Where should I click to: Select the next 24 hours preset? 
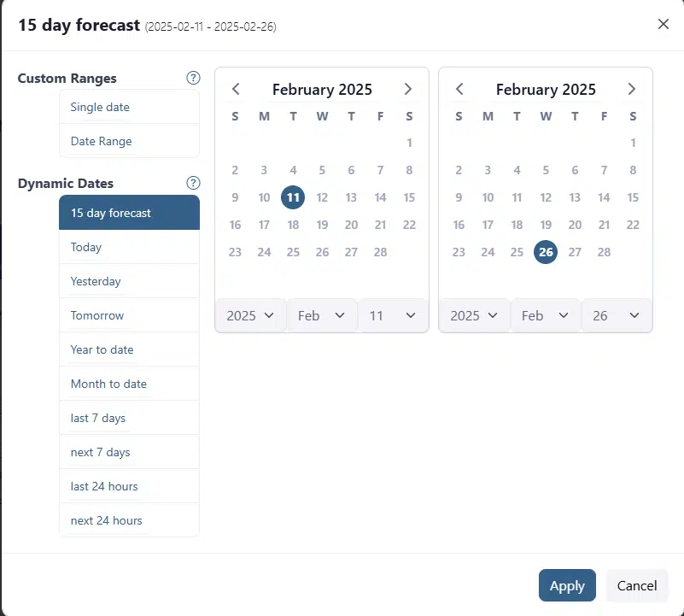click(129, 520)
